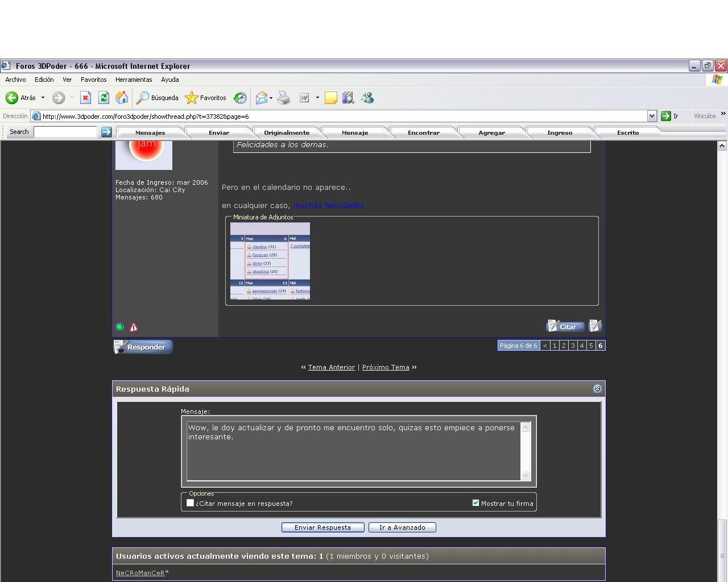The width and height of the screenshot is (728, 582).
Task: Open the Favoritos toolbar panel
Action: [206, 98]
